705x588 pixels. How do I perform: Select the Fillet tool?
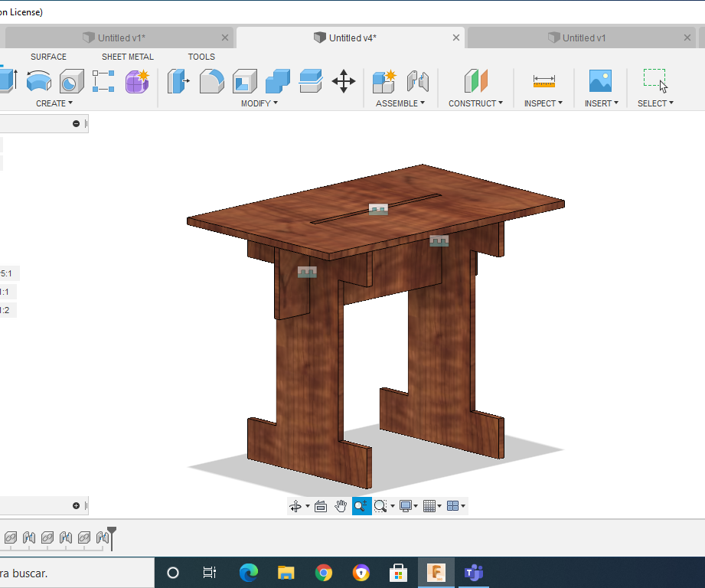pos(212,81)
